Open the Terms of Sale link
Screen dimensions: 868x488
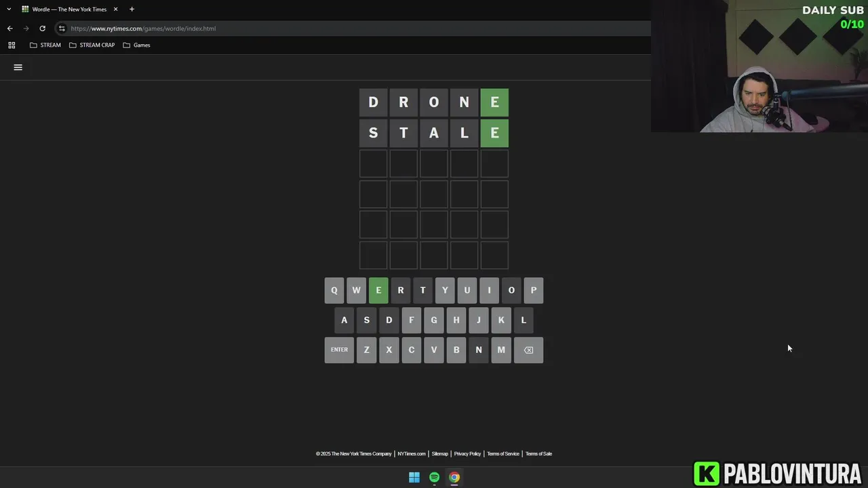(x=538, y=453)
